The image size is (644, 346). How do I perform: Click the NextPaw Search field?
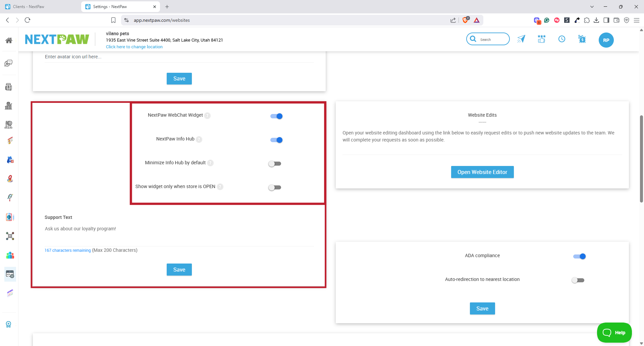[488, 39]
